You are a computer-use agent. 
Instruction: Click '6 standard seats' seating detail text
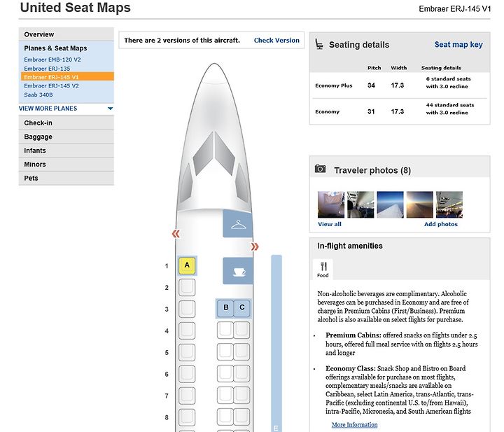[449, 78]
